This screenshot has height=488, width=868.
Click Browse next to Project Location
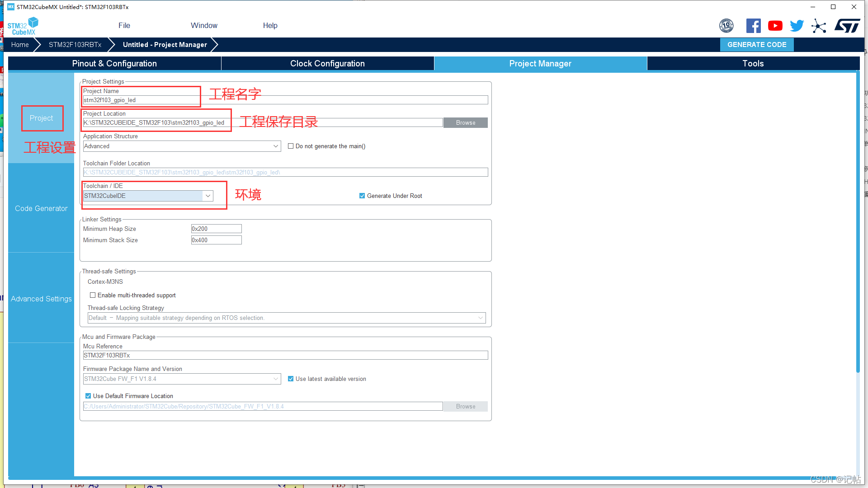(465, 122)
